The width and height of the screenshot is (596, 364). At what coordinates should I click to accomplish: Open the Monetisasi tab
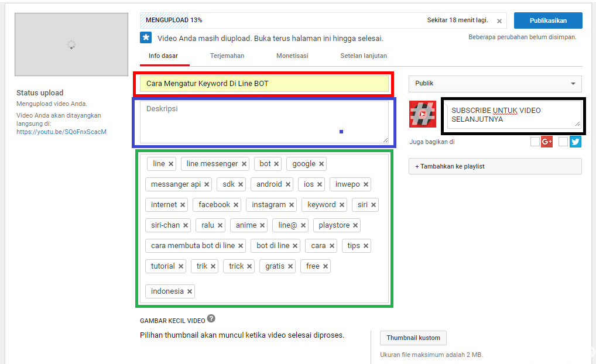(x=292, y=56)
